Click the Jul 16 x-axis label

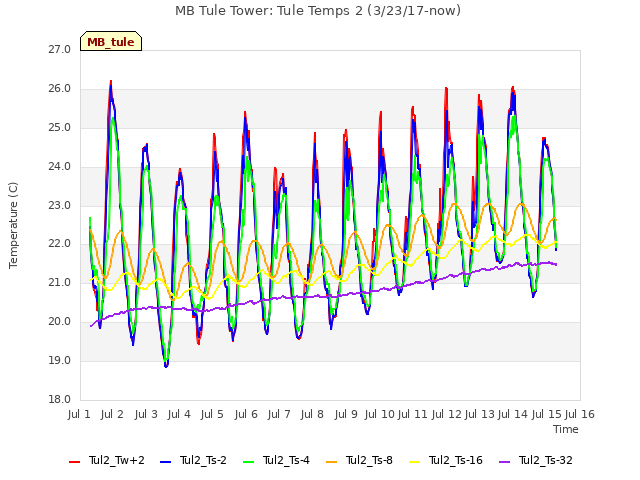580,414
